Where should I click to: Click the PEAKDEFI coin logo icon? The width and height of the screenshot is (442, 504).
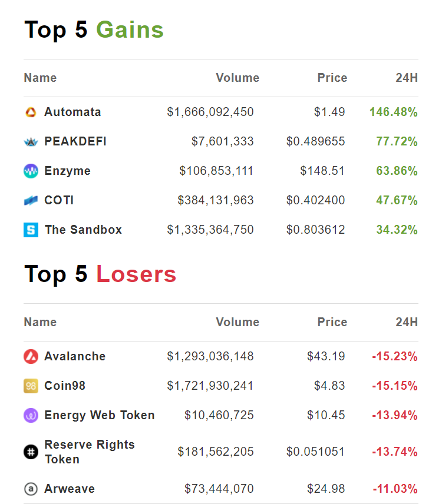click(x=31, y=142)
